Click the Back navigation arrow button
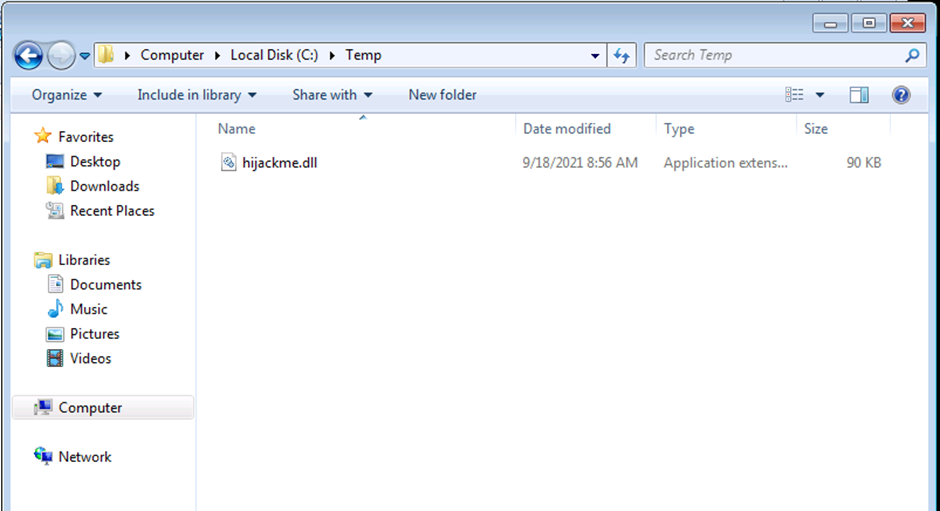Screen dimensions: 940x511 coord(29,55)
